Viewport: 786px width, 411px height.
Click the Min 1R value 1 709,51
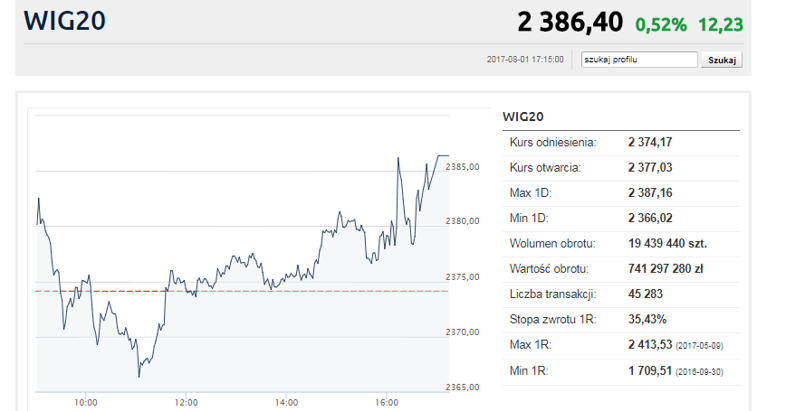(x=649, y=369)
